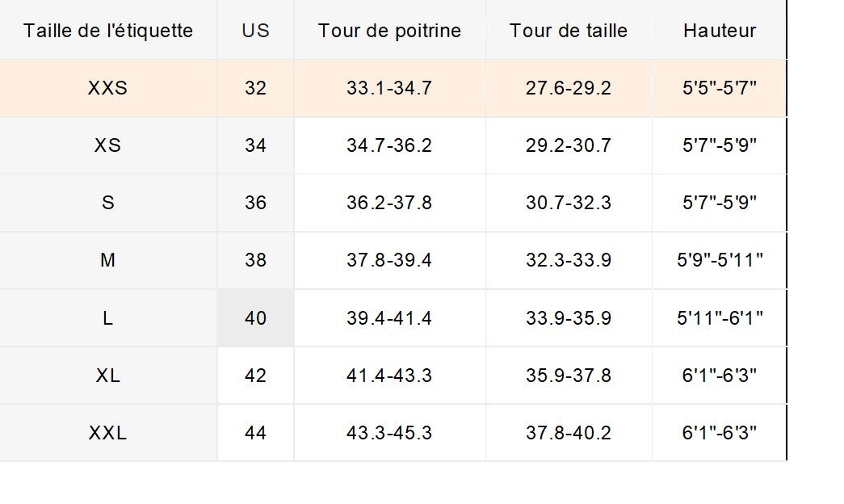The height and width of the screenshot is (504, 844).
Task: Select the M size label cell
Action: (108, 260)
